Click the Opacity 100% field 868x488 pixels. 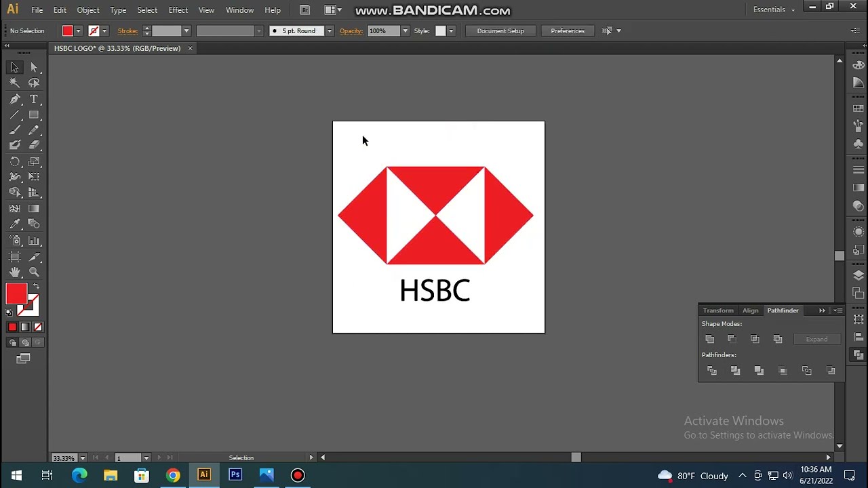pyautogui.click(x=384, y=31)
